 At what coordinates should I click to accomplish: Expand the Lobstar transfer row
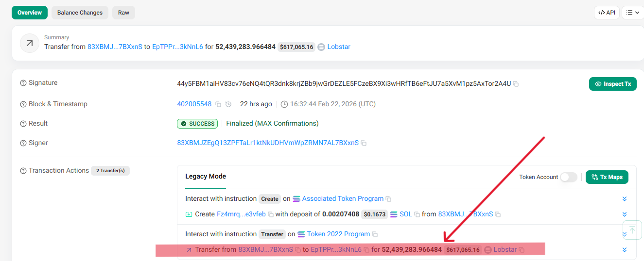click(x=625, y=250)
